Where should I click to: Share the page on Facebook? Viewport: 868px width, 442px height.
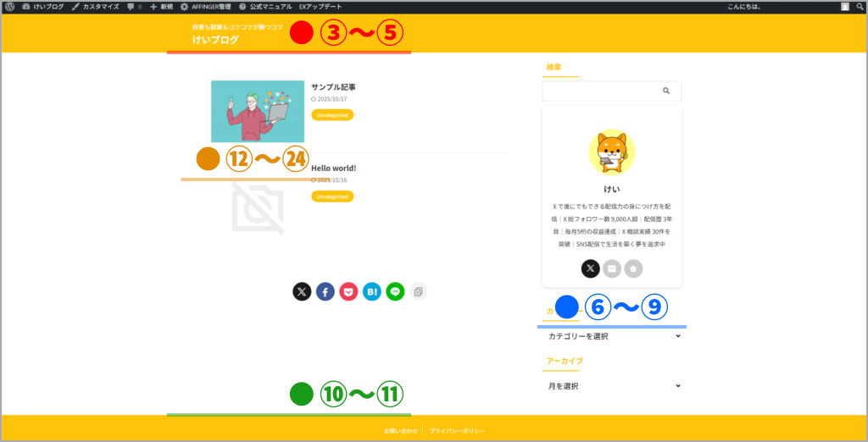tap(325, 292)
